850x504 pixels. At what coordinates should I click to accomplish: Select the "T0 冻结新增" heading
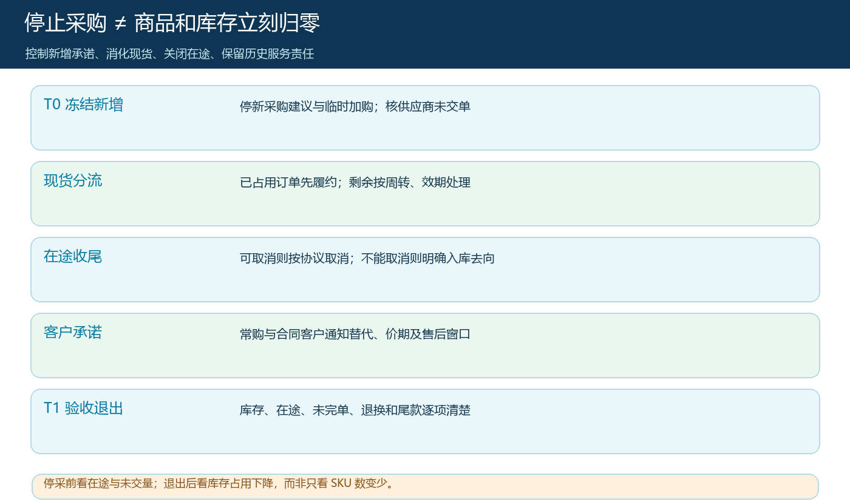click(x=83, y=104)
